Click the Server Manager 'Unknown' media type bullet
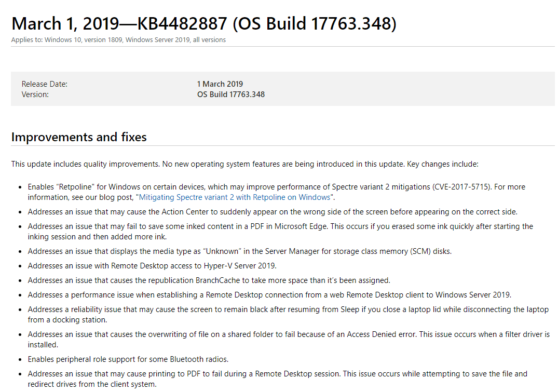Screen dimensions: 558x392 click(240, 251)
